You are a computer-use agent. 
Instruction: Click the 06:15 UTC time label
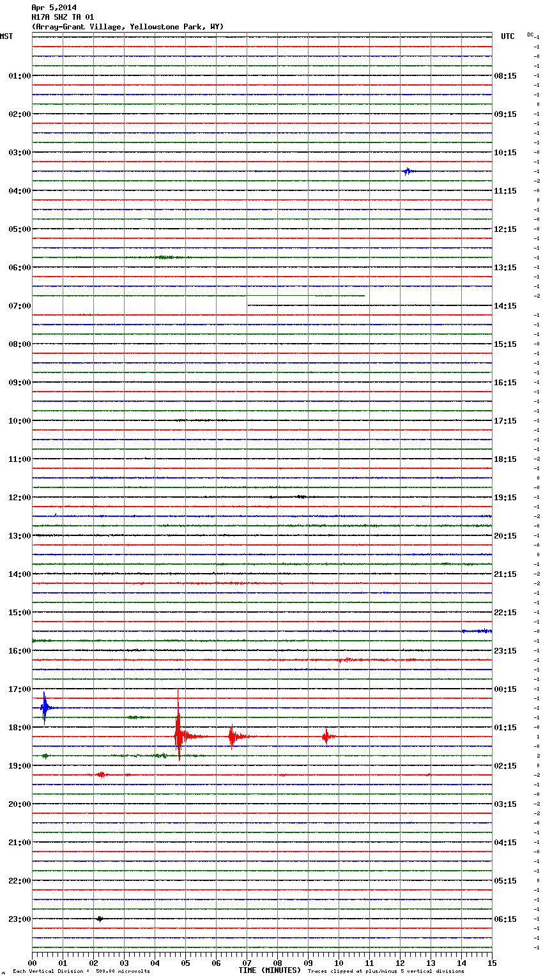505,919
